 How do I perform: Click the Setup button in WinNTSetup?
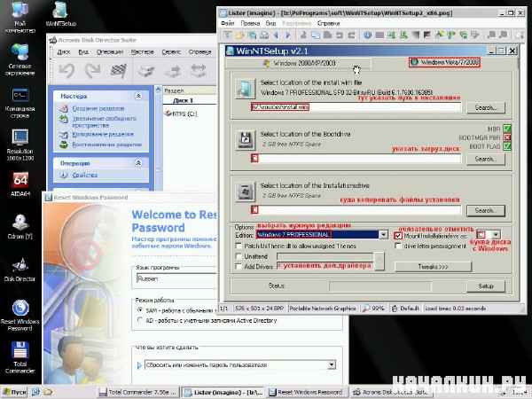pyautogui.click(x=486, y=286)
